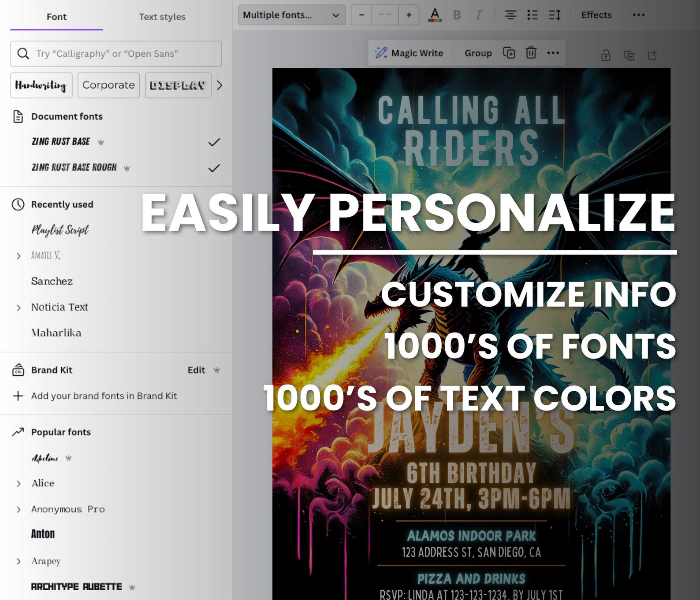Edit the Brand Kit
This screenshot has width=700, height=600.
click(x=196, y=370)
